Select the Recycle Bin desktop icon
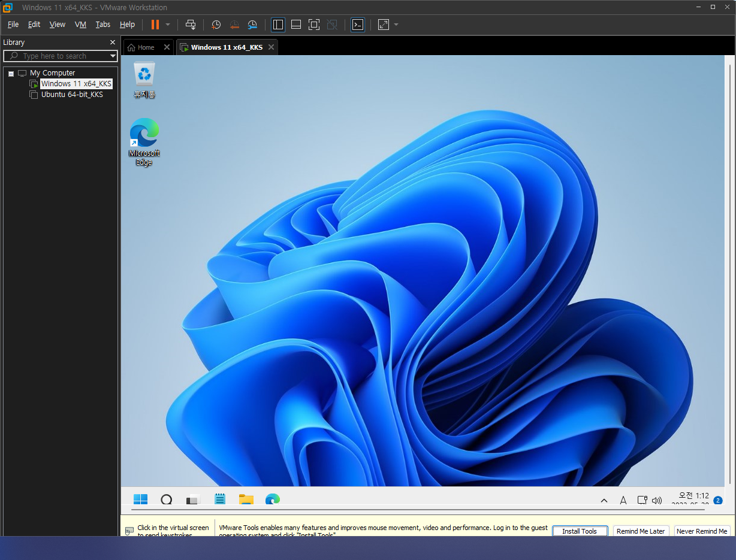Screen dimensions: 736x560 coord(144,80)
